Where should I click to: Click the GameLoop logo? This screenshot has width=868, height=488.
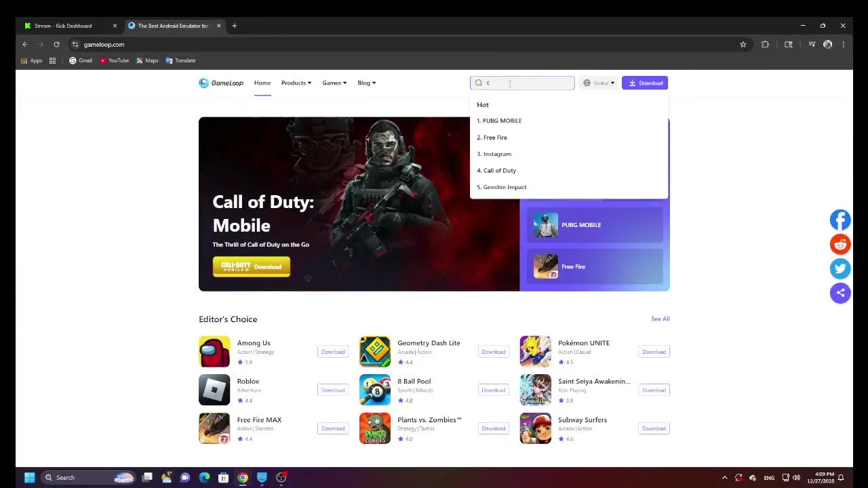(x=220, y=83)
